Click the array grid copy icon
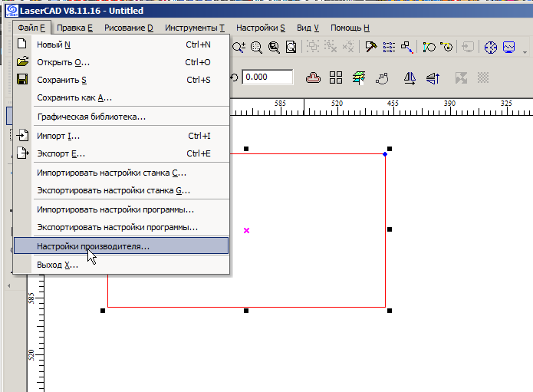Viewport: 533px width, 392px height. pos(336,77)
